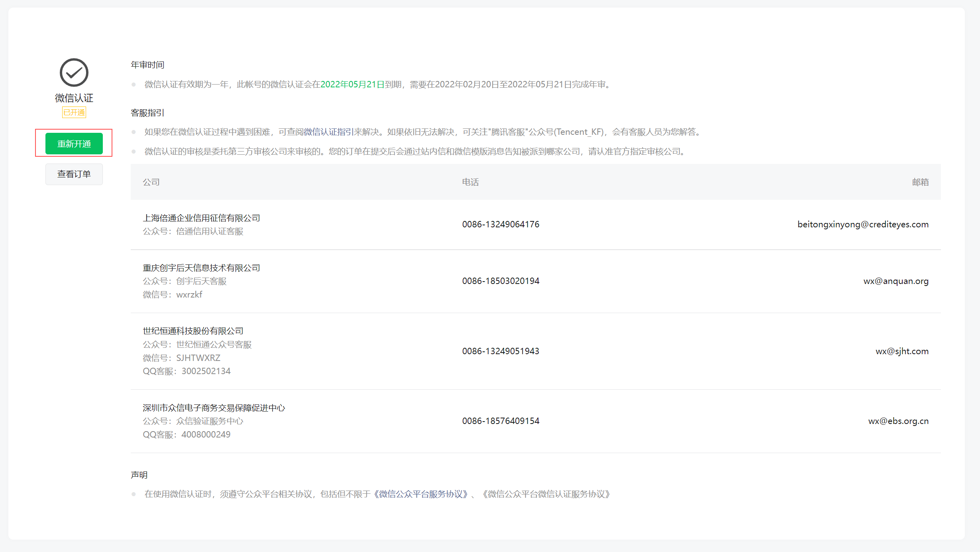
Task: Click email wx@anquan.org
Action: [896, 281]
